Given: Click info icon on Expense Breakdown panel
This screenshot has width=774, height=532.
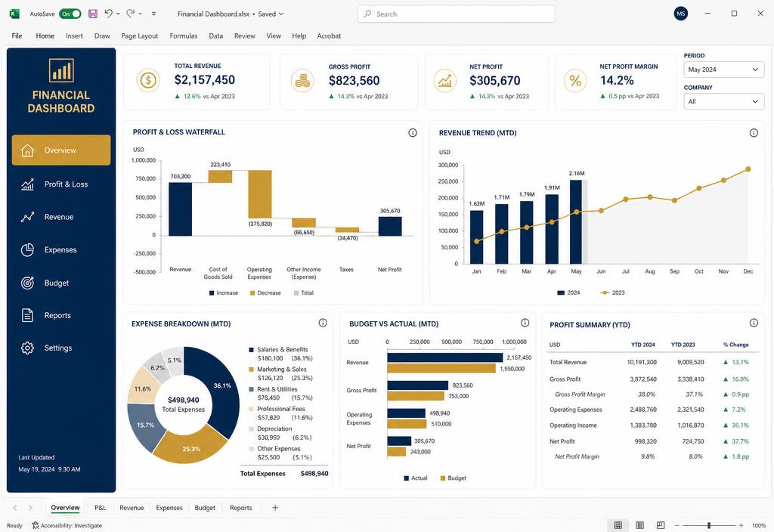Looking at the screenshot, I should [x=323, y=323].
